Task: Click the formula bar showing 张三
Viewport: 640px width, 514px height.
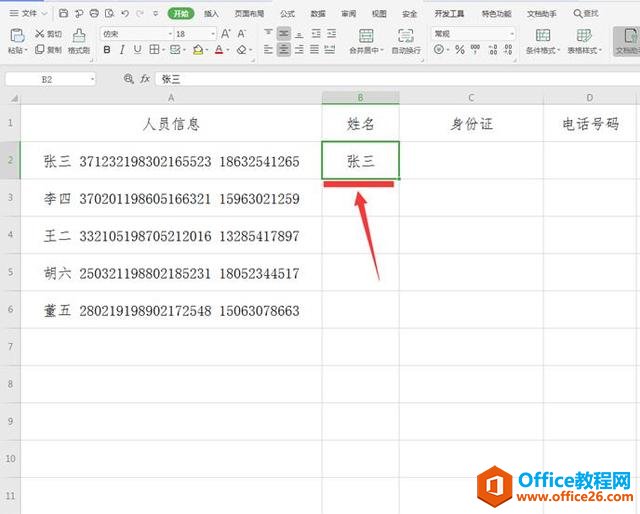Action: click(x=396, y=79)
